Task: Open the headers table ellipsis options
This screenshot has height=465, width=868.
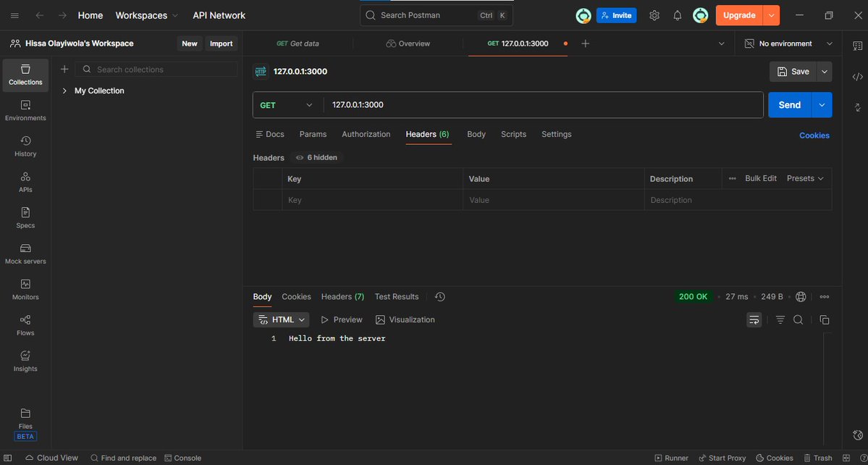Action: [733, 178]
